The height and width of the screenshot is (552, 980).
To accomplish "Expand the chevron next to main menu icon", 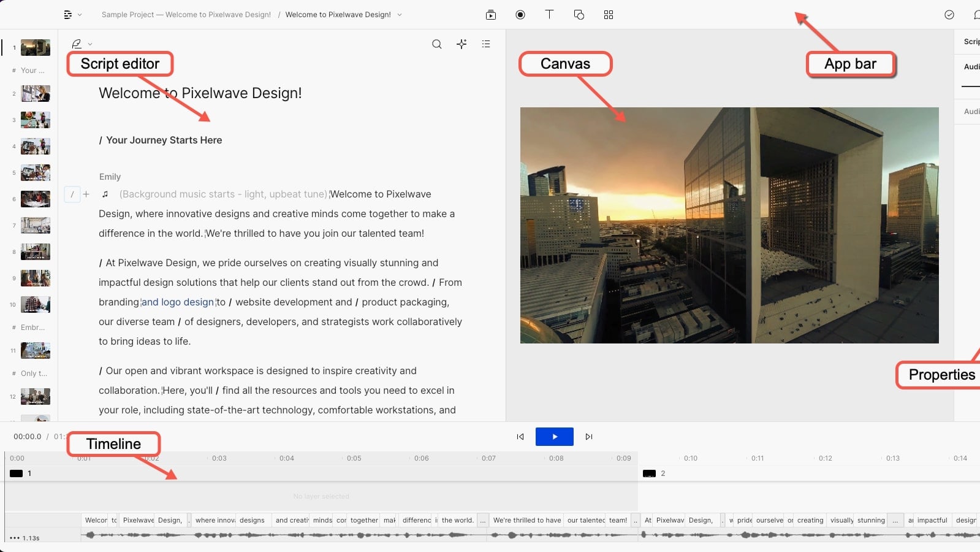I will click(x=80, y=15).
